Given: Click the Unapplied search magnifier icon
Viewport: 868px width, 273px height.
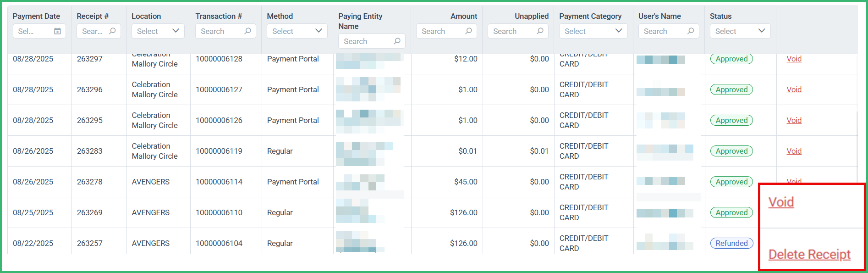Looking at the screenshot, I should click(540, 31).
